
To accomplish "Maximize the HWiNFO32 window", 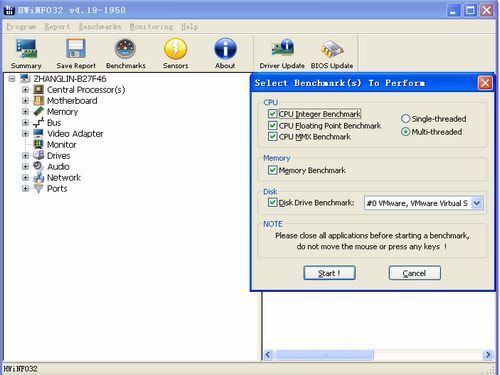I will 470,10.
